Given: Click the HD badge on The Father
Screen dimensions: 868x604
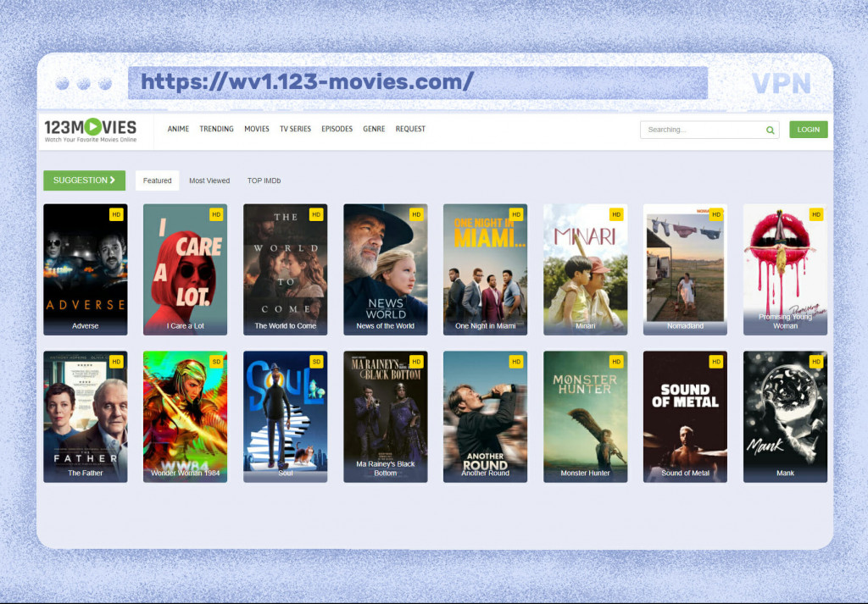Looking at the screenshot, I should [116, 362].
